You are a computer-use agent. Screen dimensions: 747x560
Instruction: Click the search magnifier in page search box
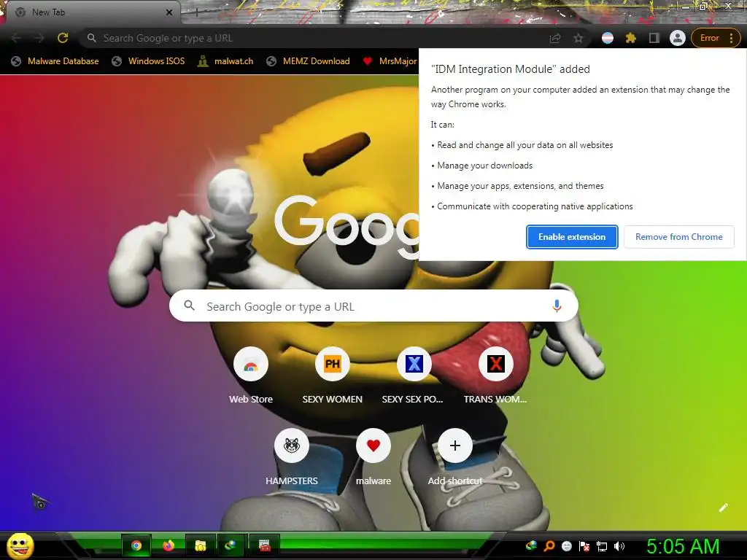tap(189, 306)
